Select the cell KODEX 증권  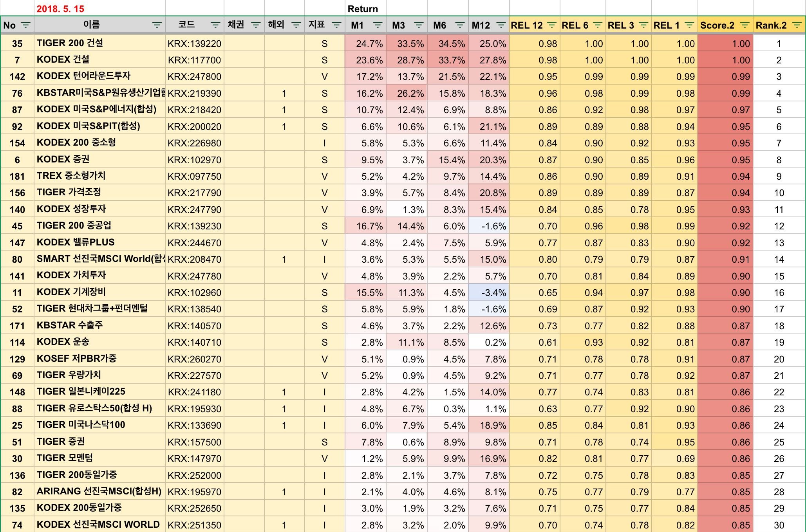tap(99, 159)
